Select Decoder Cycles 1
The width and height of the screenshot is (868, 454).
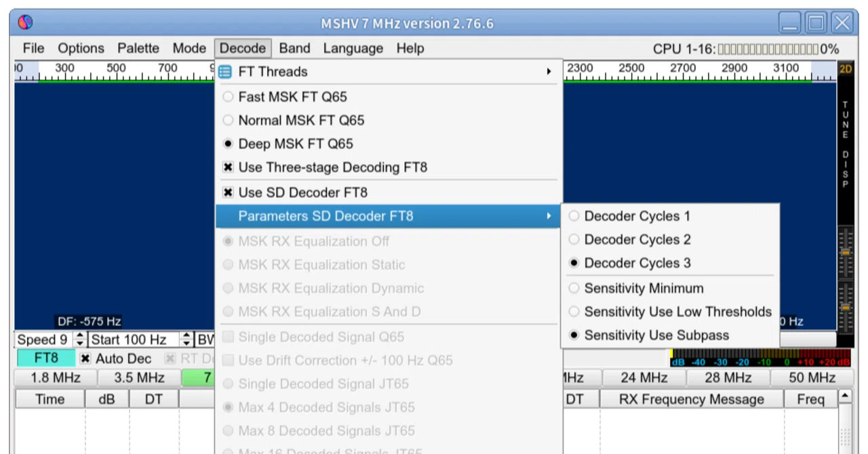click(670, 216)
